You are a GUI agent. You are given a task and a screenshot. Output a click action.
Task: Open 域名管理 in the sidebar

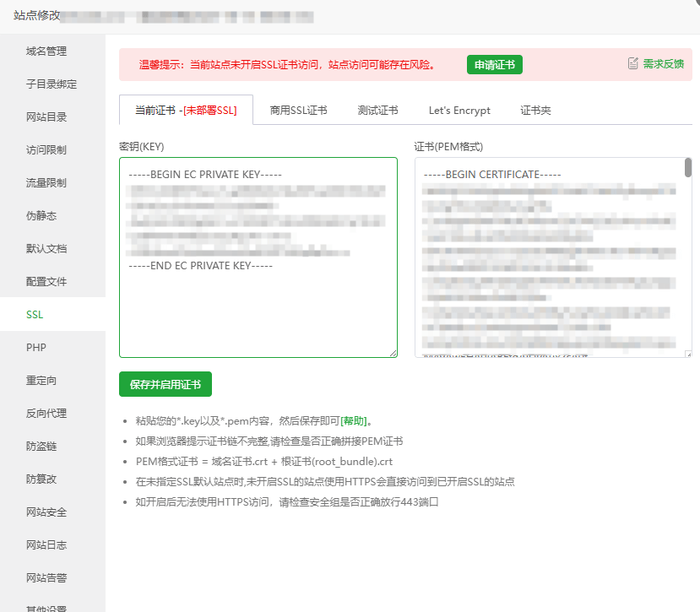(x=46, y=51)
